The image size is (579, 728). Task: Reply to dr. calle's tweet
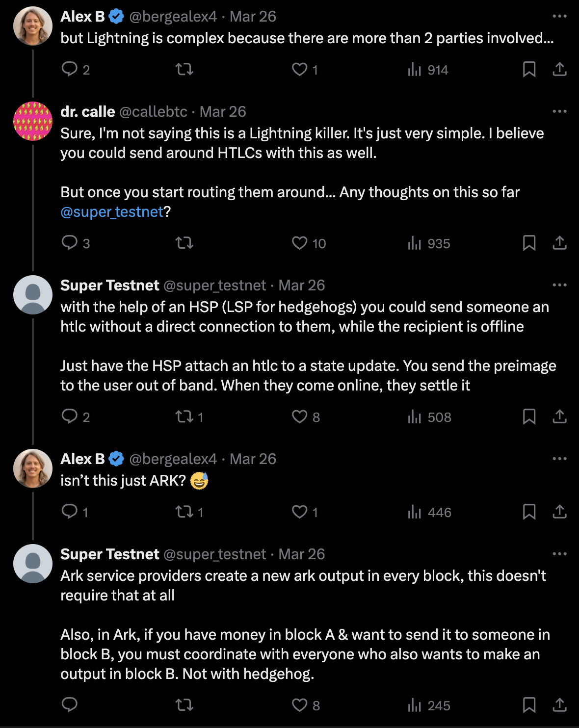coord(69,243)
